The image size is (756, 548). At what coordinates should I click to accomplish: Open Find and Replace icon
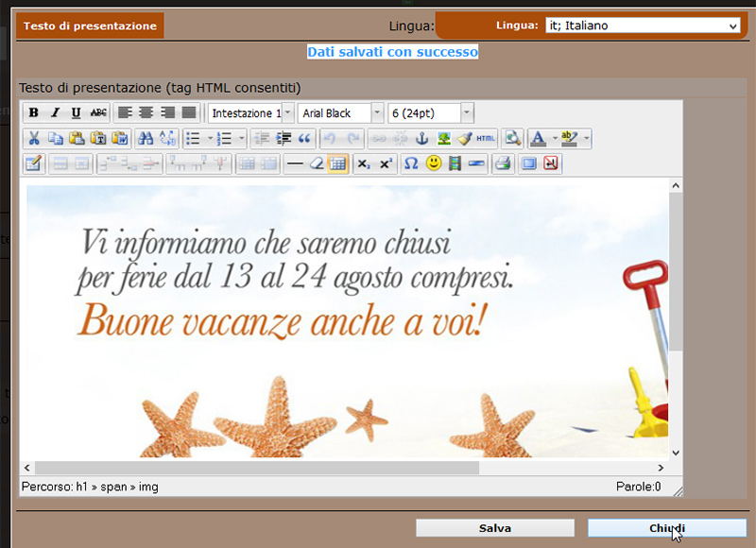click(167, 139)
